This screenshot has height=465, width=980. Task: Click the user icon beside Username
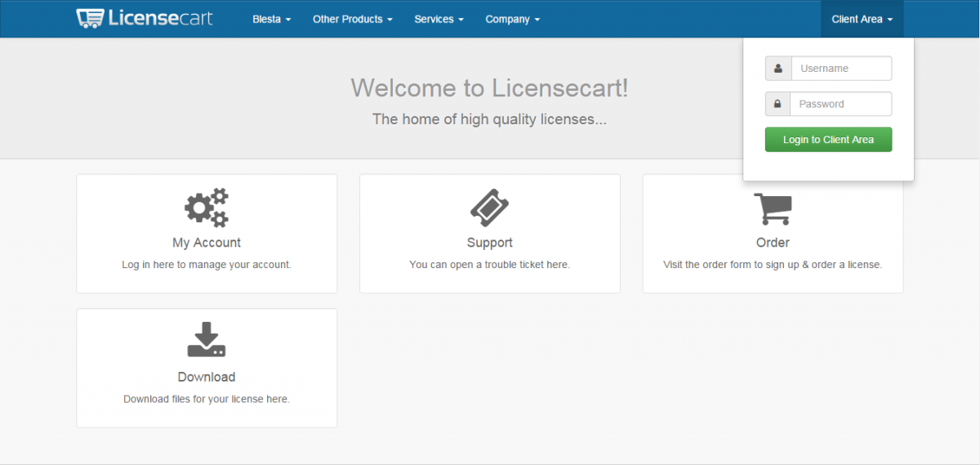(x=778, y=69)
